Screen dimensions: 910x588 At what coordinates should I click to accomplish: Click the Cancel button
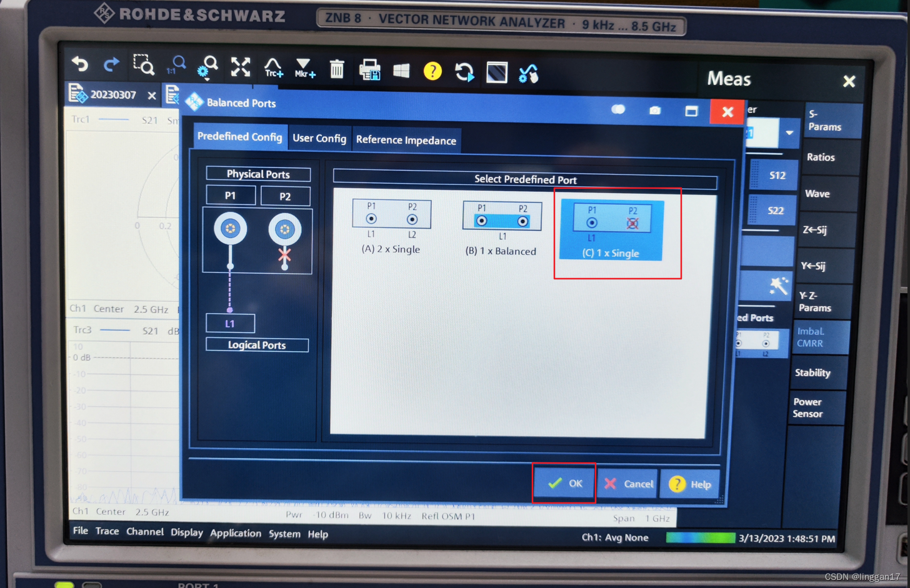(x=628, y=484)
